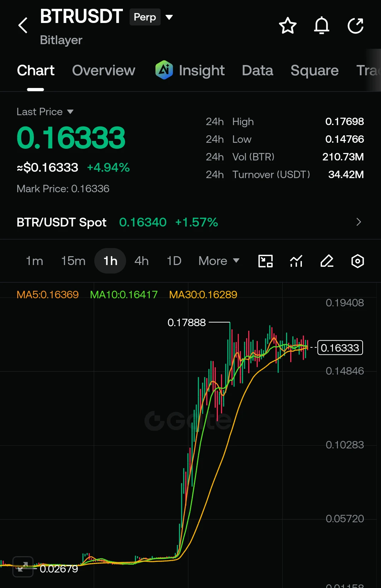Share the chart via circular arrow icon
Image resolution: width=381 pixels, height=588 pixels.
355,25
